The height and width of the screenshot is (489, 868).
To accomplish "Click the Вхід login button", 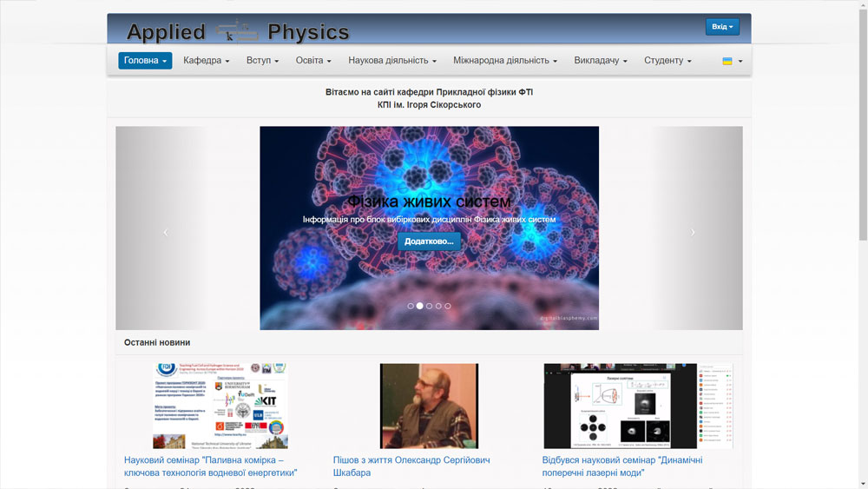I will [722, 27].
